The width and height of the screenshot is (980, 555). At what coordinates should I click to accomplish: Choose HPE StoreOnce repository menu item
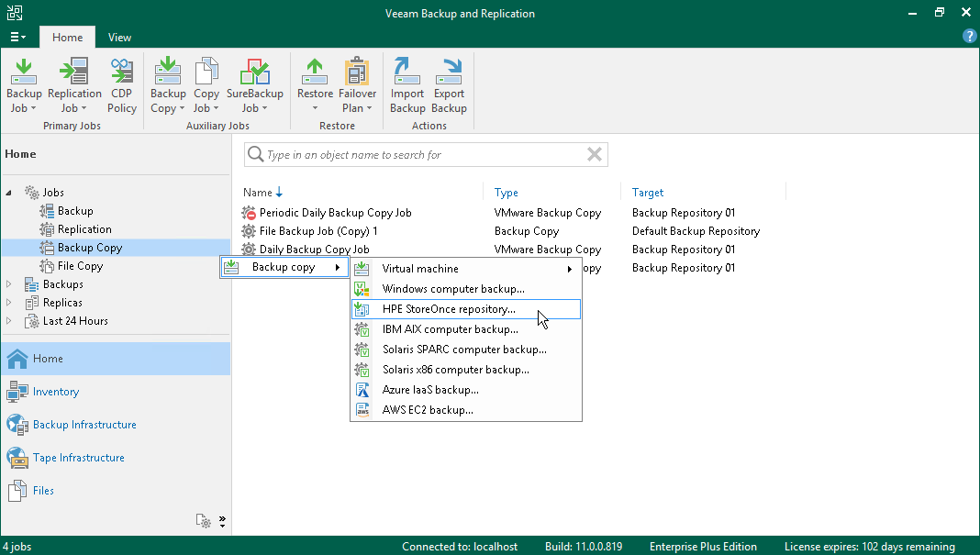466,309
